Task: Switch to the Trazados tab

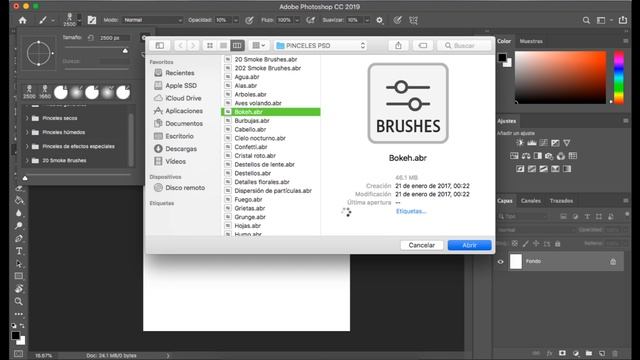Action: click(x=561, y=200)
